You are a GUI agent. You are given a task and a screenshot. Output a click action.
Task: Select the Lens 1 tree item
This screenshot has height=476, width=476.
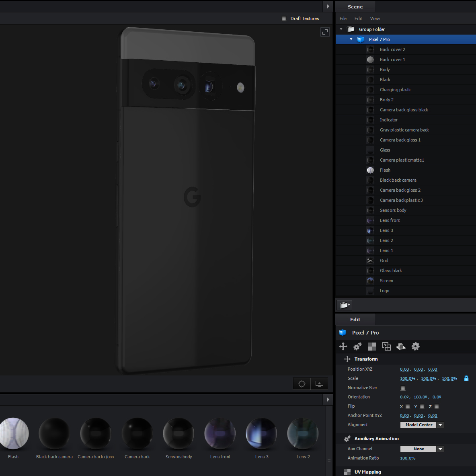pyautogui.click(x=406, y=250)
